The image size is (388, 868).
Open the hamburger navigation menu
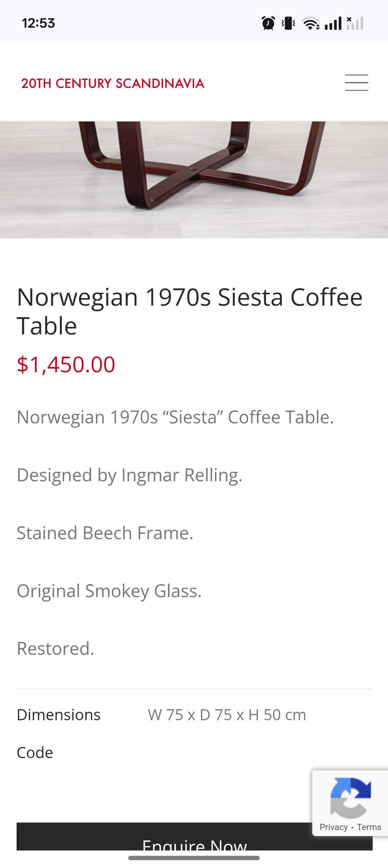356,83
